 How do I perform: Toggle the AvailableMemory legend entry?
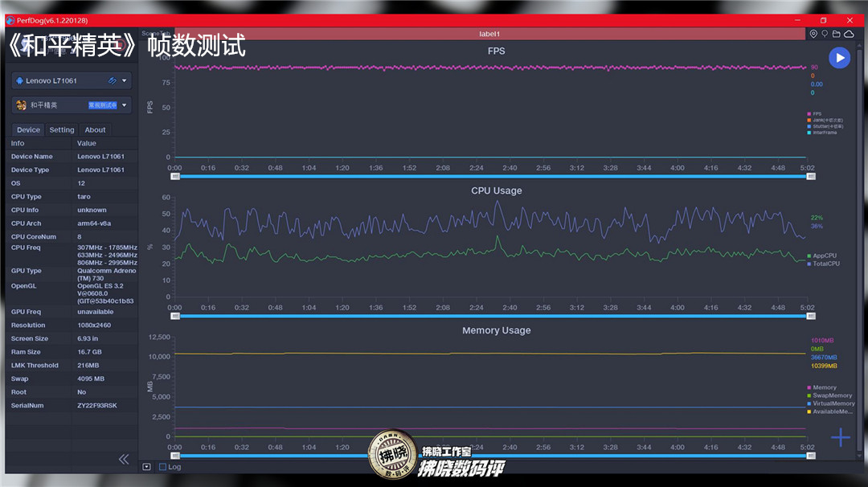(x=829, y=411)
